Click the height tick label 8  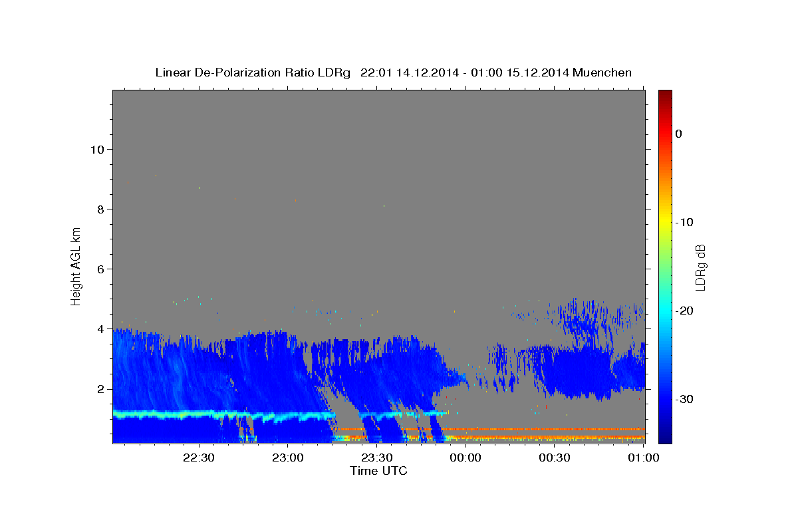(99, 209)
